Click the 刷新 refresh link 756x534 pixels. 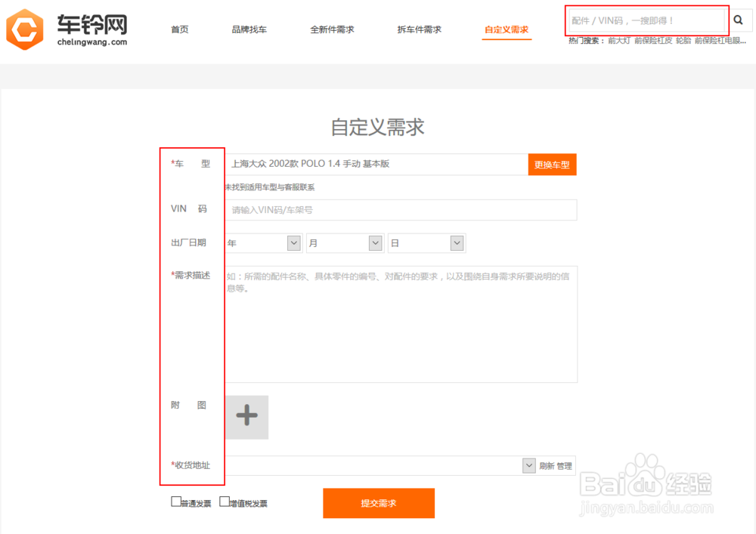(547, 465)
